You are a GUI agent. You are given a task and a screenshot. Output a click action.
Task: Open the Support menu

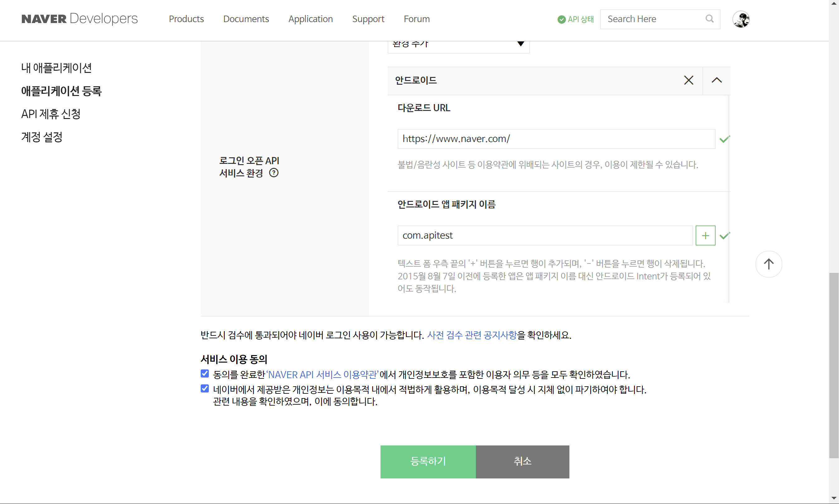[368, 19]
